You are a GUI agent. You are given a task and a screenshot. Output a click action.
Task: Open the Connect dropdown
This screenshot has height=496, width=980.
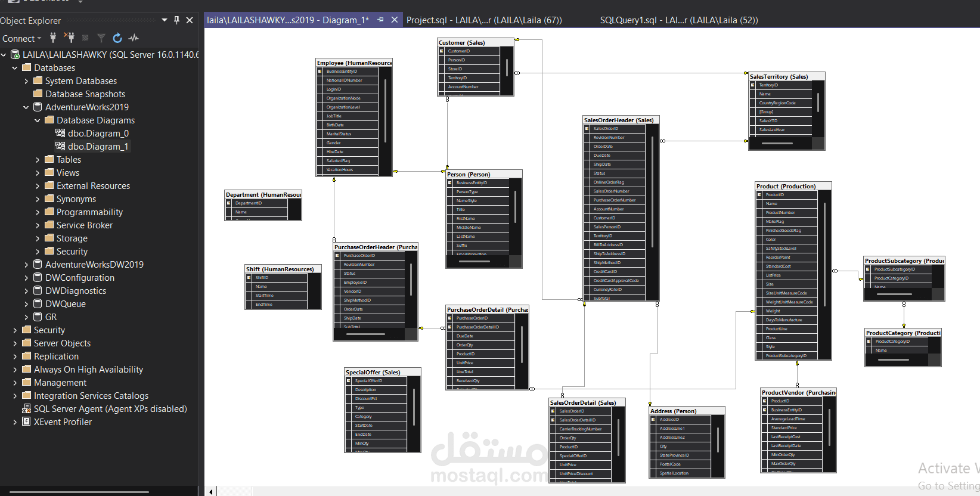pyautogui.click(x=21, y=38)
